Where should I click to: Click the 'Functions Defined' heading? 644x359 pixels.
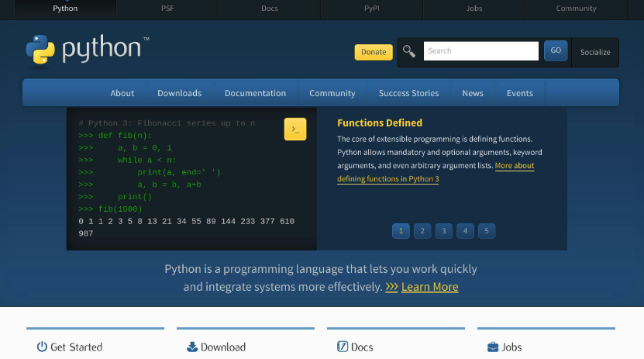[380, 123]
